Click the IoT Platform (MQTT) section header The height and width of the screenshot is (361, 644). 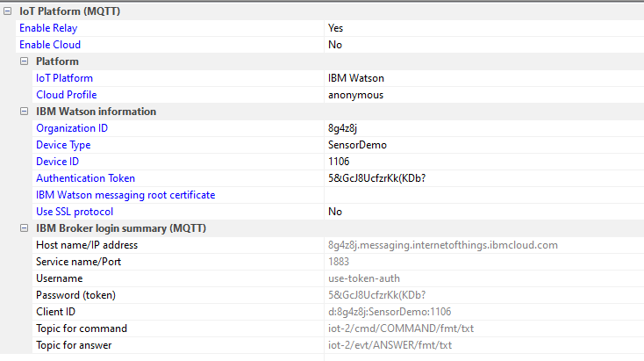(70, 11)
